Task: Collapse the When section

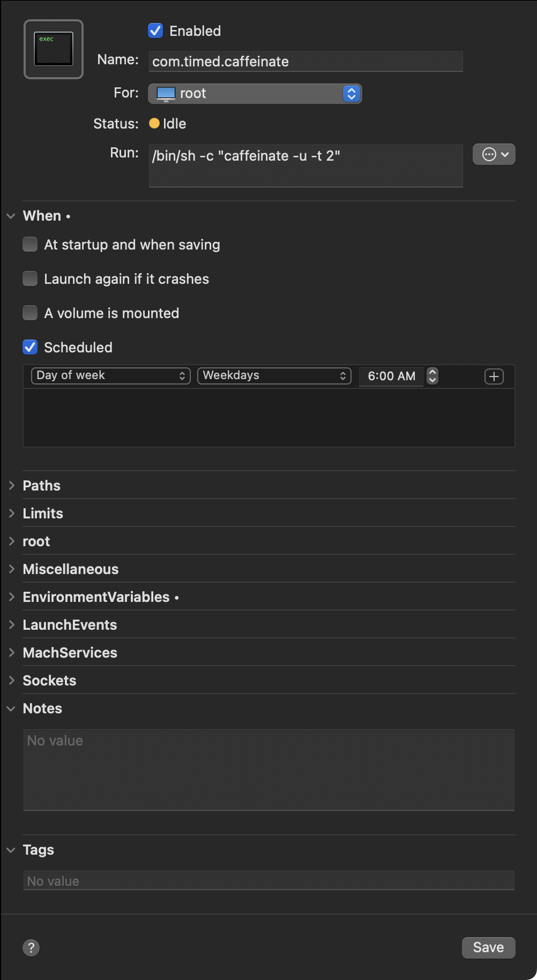Action: click(11, 216)
